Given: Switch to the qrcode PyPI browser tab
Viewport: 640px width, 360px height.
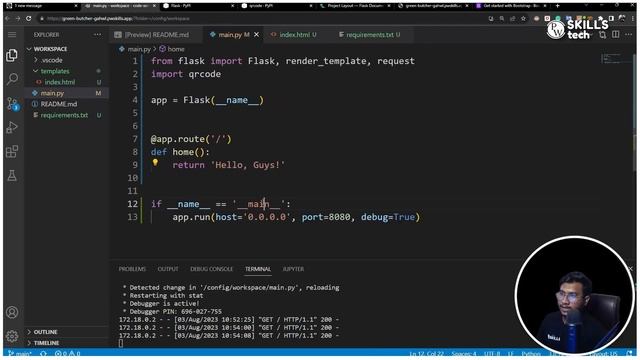Looking at the screenshot, I should (277, 6).
